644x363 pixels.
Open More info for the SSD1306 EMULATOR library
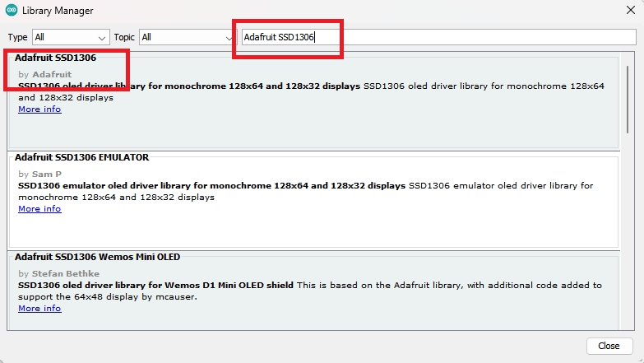[x=39, y=209]
